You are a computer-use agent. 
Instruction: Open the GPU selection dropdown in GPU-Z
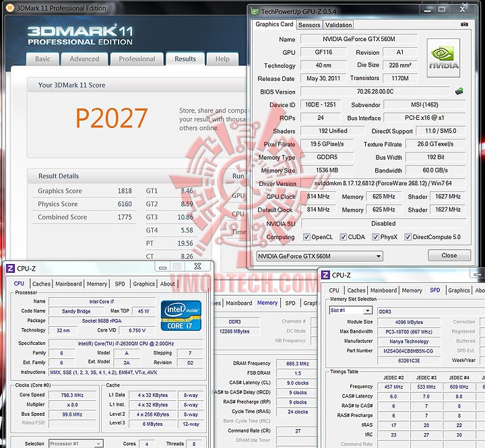click(x=319, y=256)
